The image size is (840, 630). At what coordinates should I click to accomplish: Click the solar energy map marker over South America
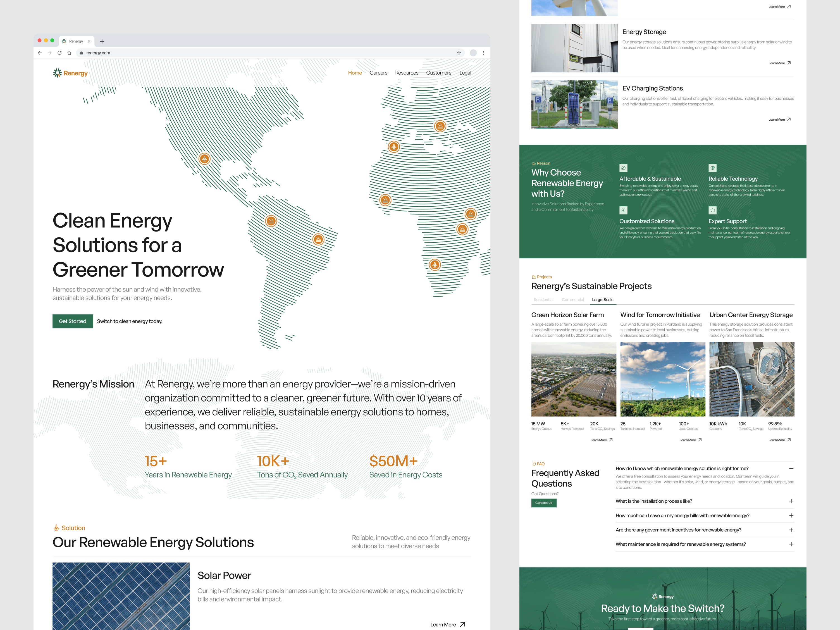(271, 220)
